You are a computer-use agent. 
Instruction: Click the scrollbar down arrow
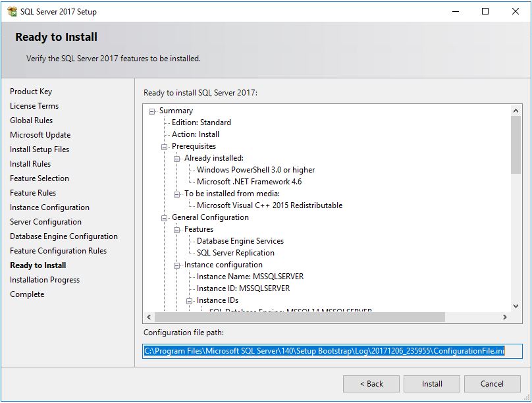[516, 305]
